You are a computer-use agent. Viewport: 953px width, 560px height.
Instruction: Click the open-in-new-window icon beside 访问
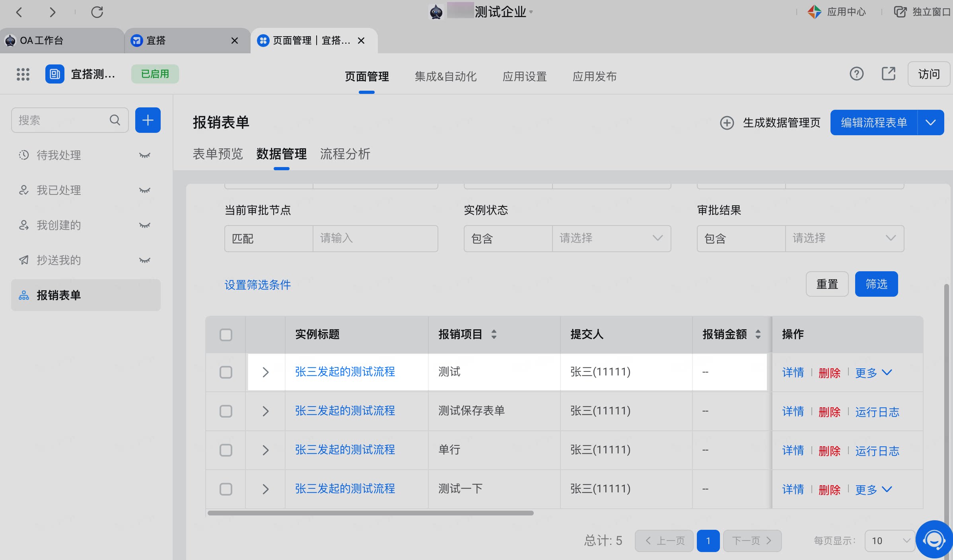(889, 74)
